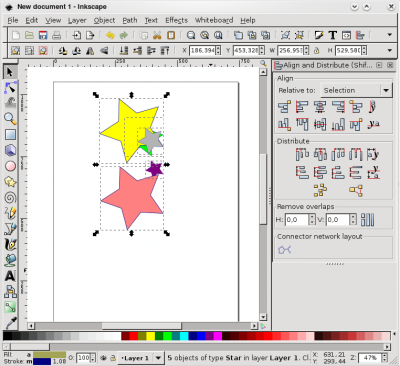Select the Bezier pen tool
Viewport: 400px width, 366px height.
point(10,229)
